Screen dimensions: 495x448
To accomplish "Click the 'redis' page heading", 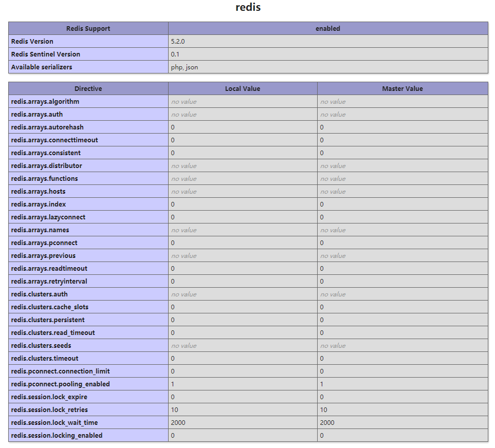I will point(248,7).
